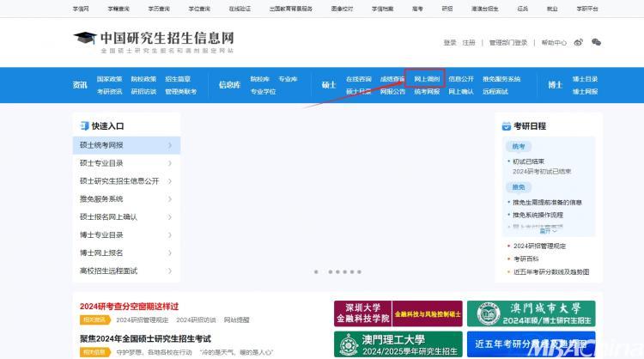Open the 学信网 top bar link
The height and width of the screenshot is (359, 644).
(81, 9)
